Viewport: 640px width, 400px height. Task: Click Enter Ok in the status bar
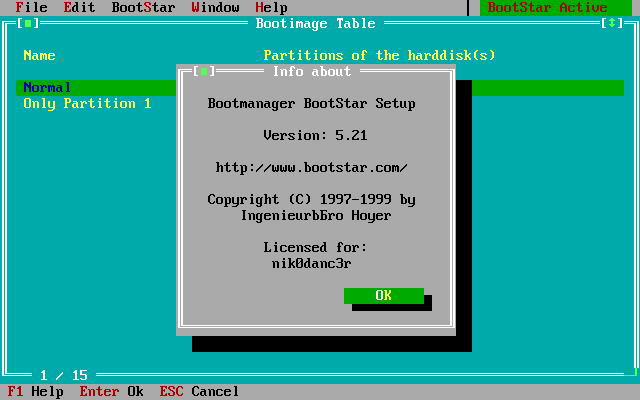click(111, 392)
